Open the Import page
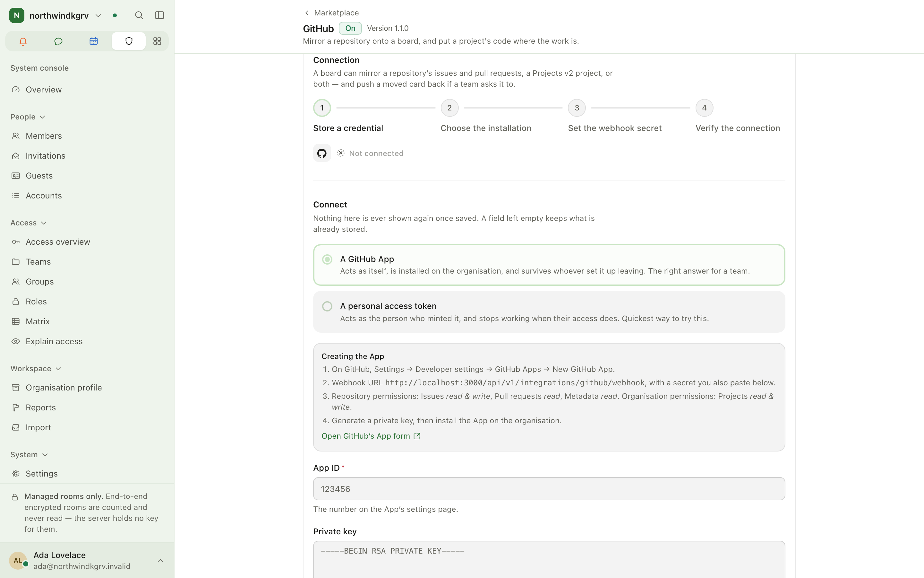This screenshot has width=924, height=578. click(87, 427)
